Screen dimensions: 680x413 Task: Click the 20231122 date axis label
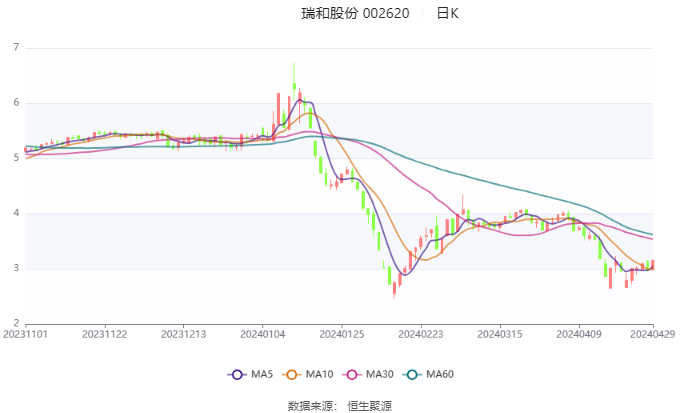click(105, 334)
